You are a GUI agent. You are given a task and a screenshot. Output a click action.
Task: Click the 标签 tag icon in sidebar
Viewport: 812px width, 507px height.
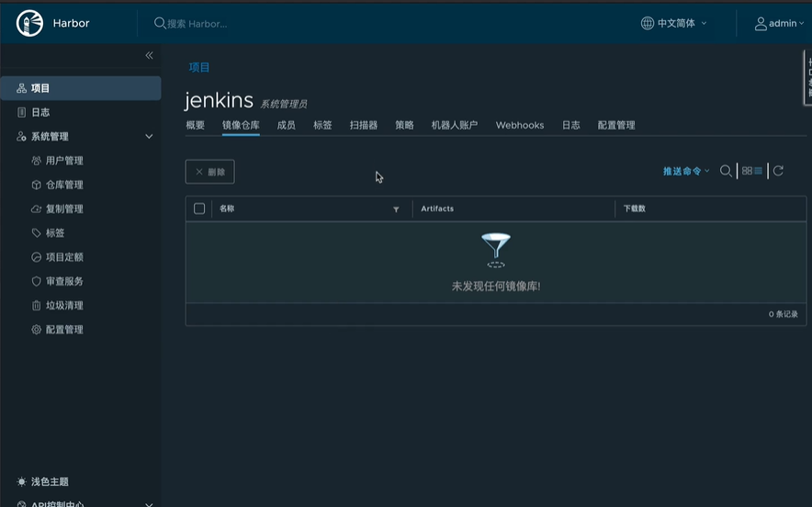[x=36, y=233]
